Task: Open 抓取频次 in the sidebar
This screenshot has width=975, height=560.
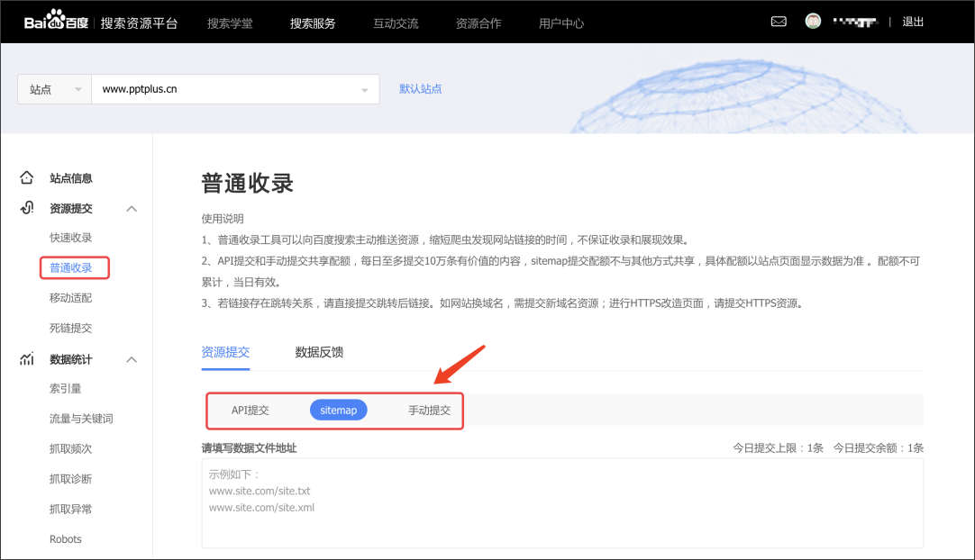Action: click(71, 448)
